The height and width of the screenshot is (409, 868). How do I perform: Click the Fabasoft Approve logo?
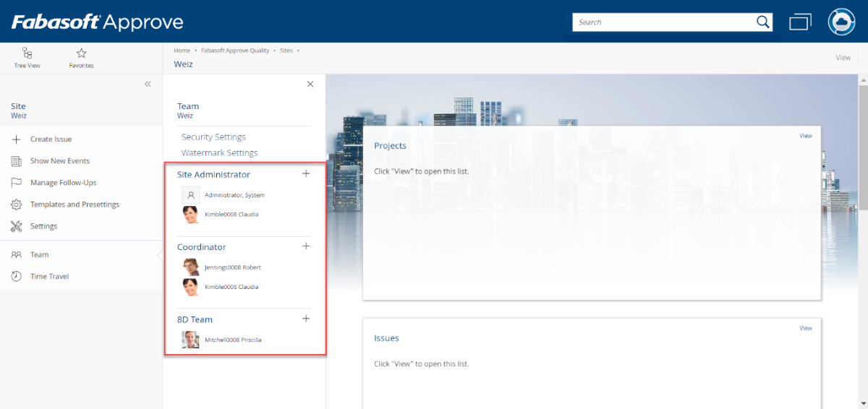pos(97,22)
